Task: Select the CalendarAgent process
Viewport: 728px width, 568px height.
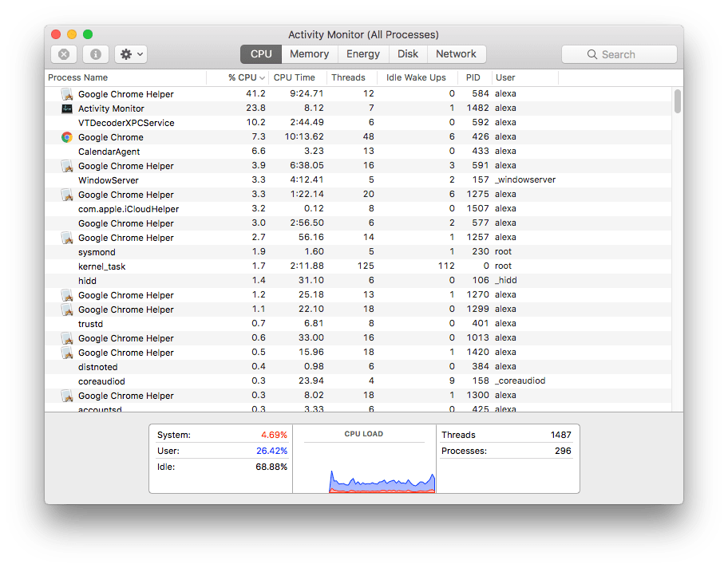Action: point(358,152)
